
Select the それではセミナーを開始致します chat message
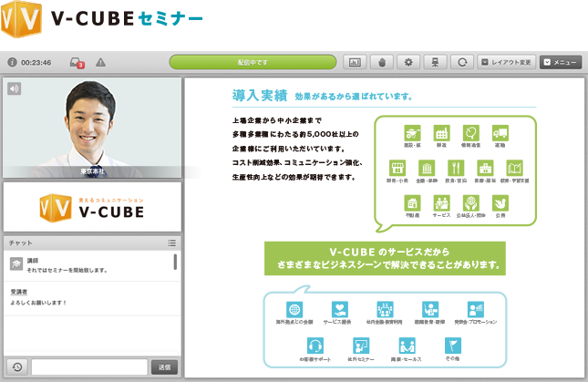[x=67, y=270]
